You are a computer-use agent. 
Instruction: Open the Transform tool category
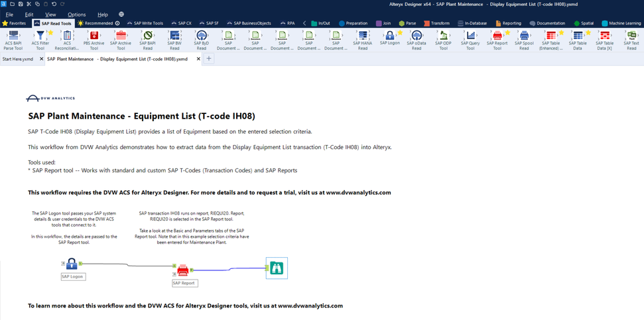[436, 23]
